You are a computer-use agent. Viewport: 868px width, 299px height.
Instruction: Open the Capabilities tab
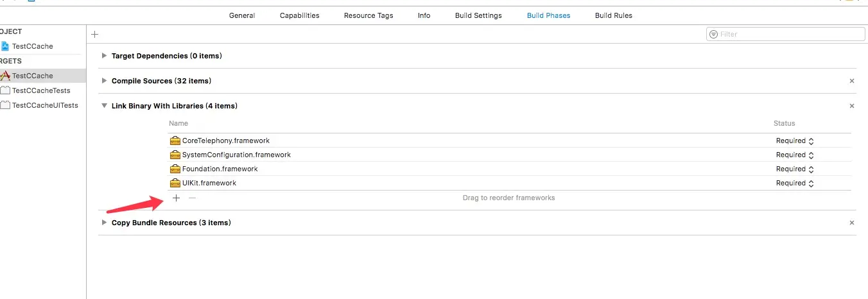click(299, 15)
